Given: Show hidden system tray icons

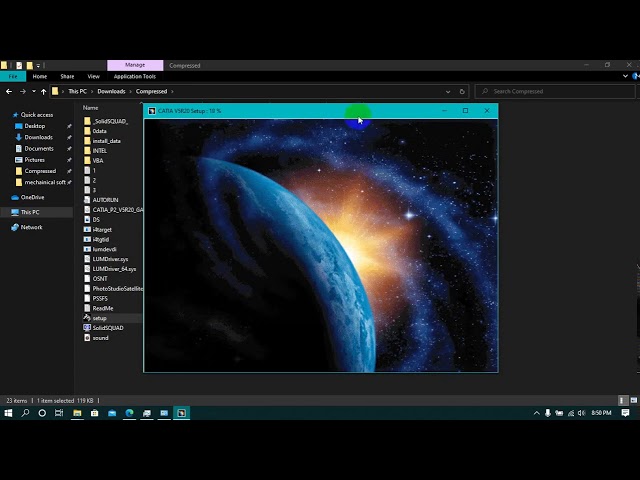Looking at the screenshot, I should pyautogui.click(x=536, y=413).
